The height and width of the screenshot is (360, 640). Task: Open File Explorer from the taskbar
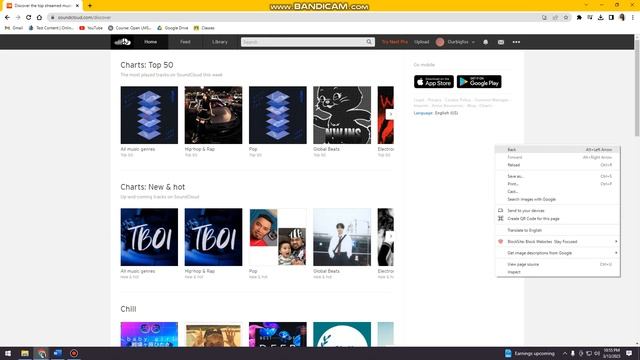pos(25,353)
